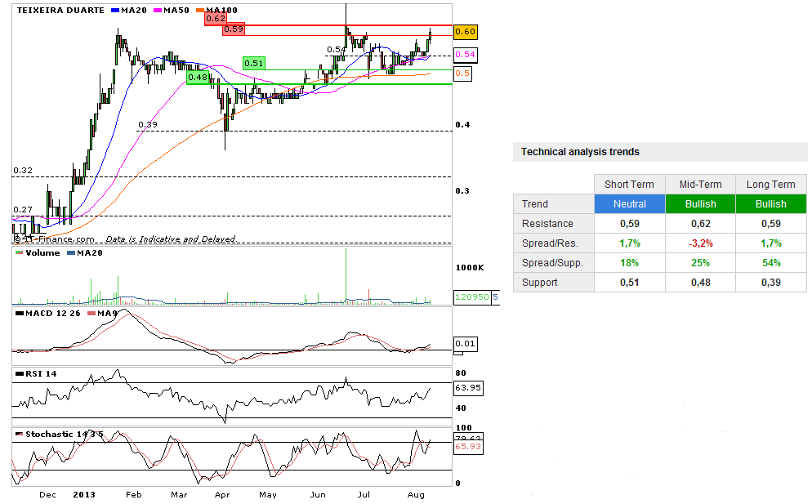Image resolution: width=812 pixels, height=504 pixels.
Task: Select the Long Term column header
Action: pos(770,184)
